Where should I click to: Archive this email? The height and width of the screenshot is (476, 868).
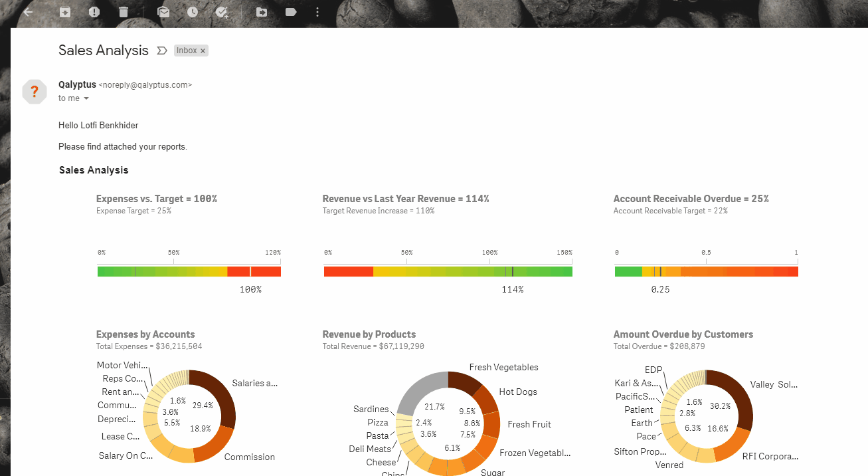[65, 12]
